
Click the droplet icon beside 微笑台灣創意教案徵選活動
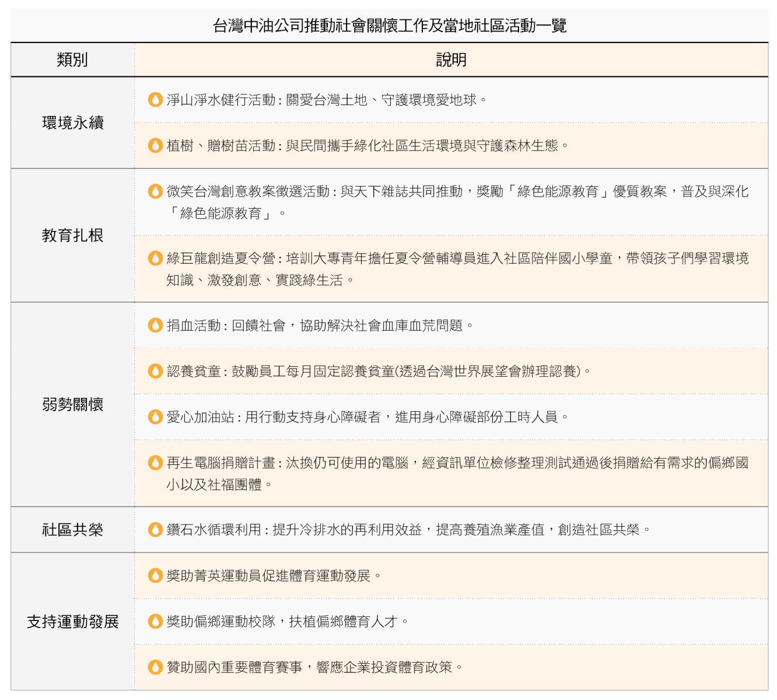coord(155,191)
